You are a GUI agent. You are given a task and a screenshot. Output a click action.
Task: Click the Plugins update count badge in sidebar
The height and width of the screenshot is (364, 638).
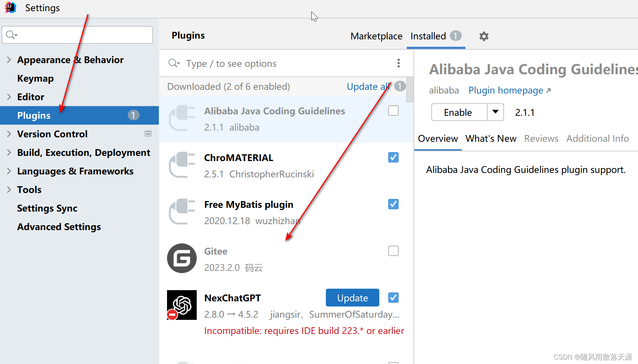[x=134, y=115]
